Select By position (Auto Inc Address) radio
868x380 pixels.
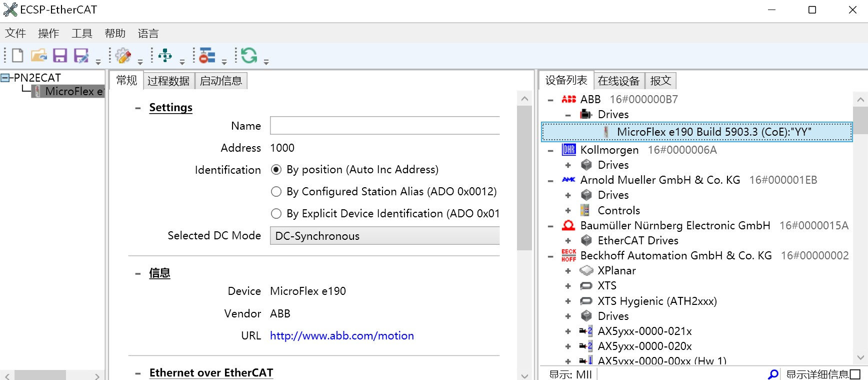tap(276, 170)
